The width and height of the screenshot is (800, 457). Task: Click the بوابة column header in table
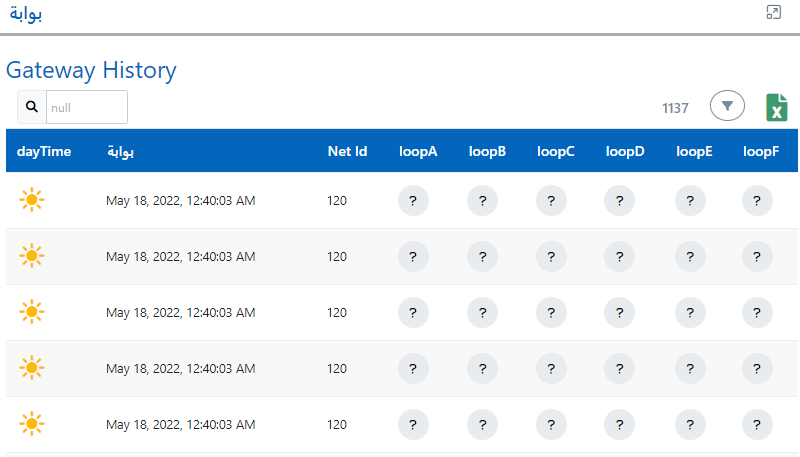[x=120, y=152]
